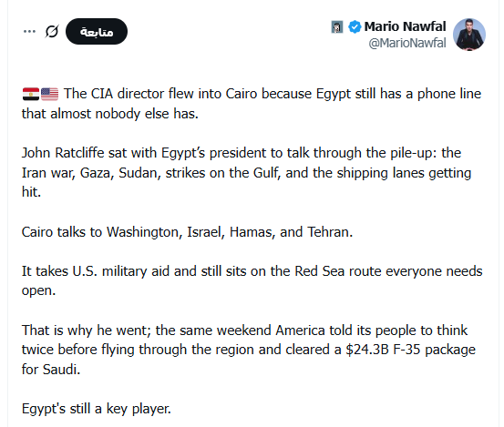
Task: Click the Egypt flag emoji
Action: click(x=31, y=94)
